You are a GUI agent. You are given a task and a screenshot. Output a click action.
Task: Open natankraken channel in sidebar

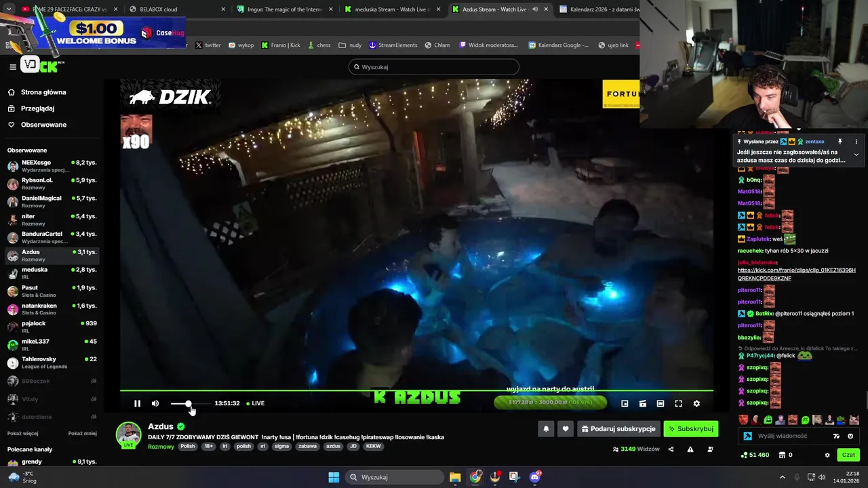pos(52,309)
